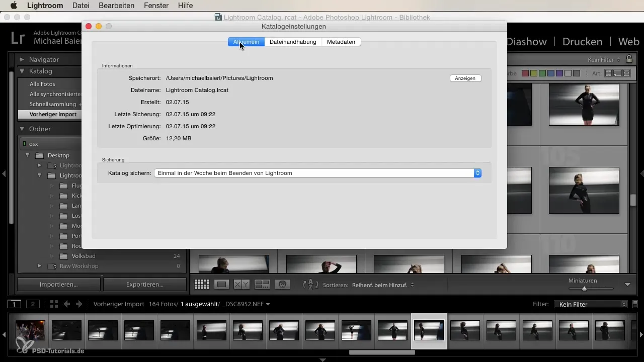Viewport: 644px width, 362px height.
Task: Filter by master photos kind icon
Action: [609, 73]
